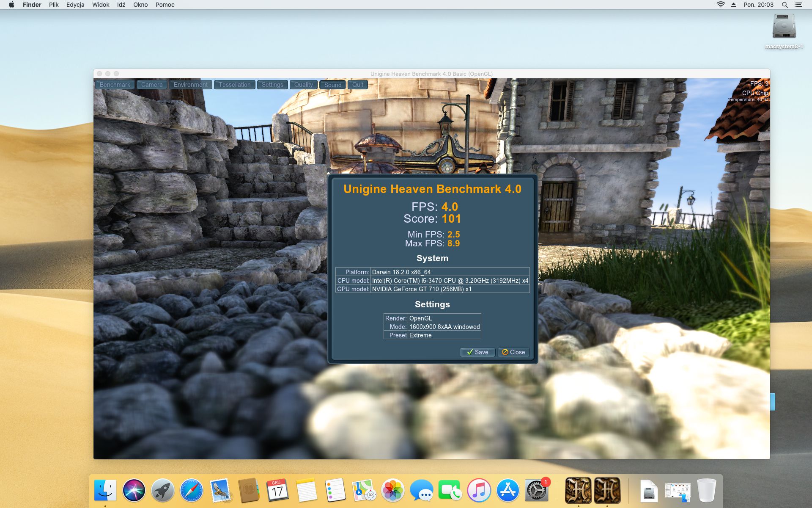Click the Save button in results dialog
Viewport: 812px width, 508px height.
[x=477, y=352]
